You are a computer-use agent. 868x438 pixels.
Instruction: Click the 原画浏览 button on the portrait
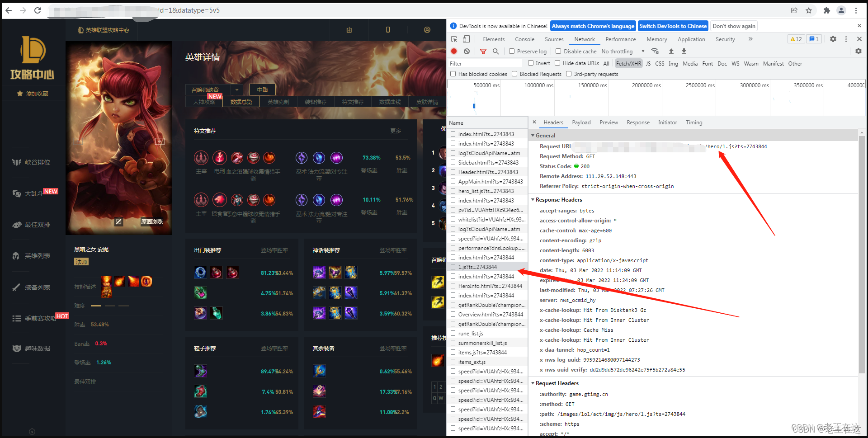click(x=152, y=222)
